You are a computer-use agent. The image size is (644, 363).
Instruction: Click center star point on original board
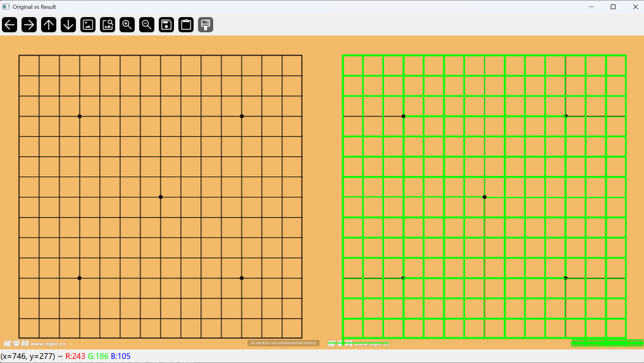tap(161, 197)
